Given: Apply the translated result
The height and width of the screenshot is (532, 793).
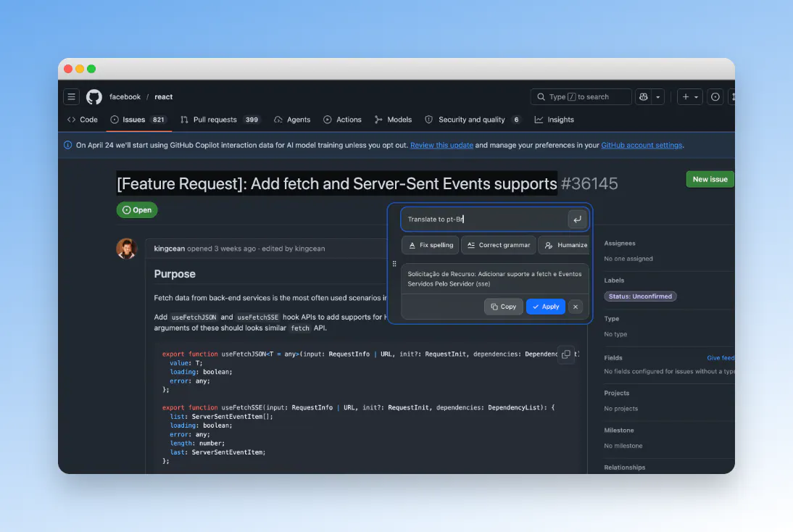Looking at the screenshot, I should tap(545, 307).
